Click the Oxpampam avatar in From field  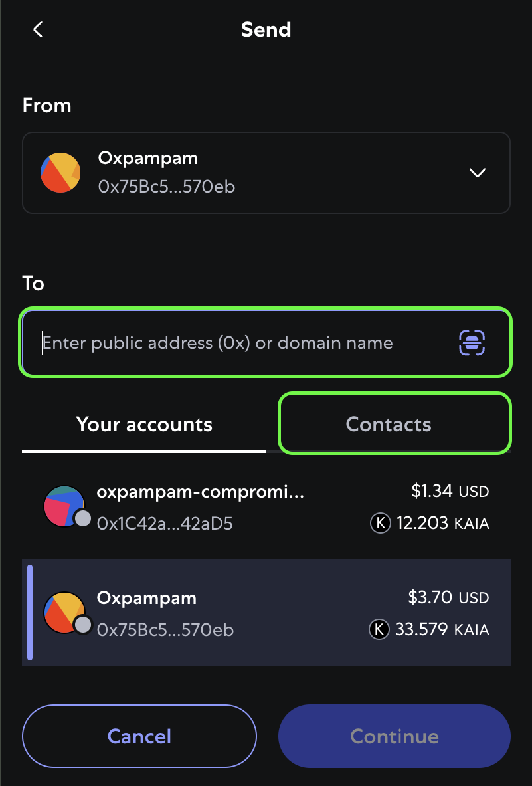pyautogui.click(x=60, y=173)
